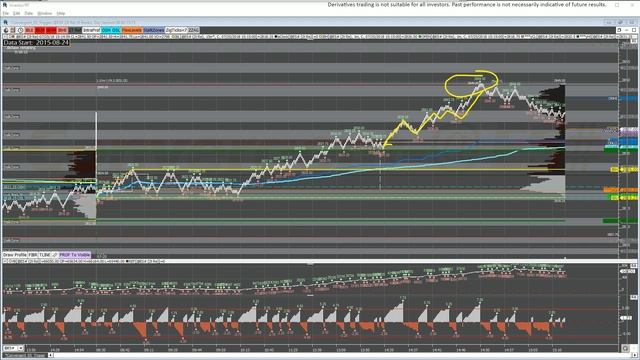Viewport: 640px width, 360px height.
Task: Click the Draw Profile button
Action: [15, 255]
